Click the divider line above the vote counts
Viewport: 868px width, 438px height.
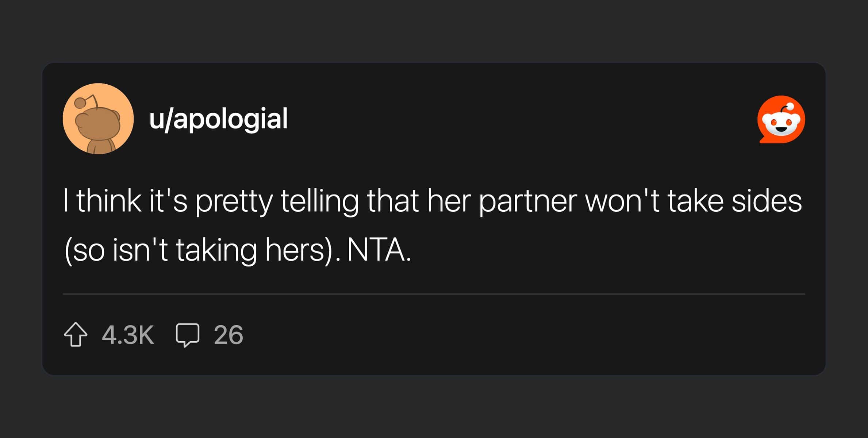pos(434,294)
